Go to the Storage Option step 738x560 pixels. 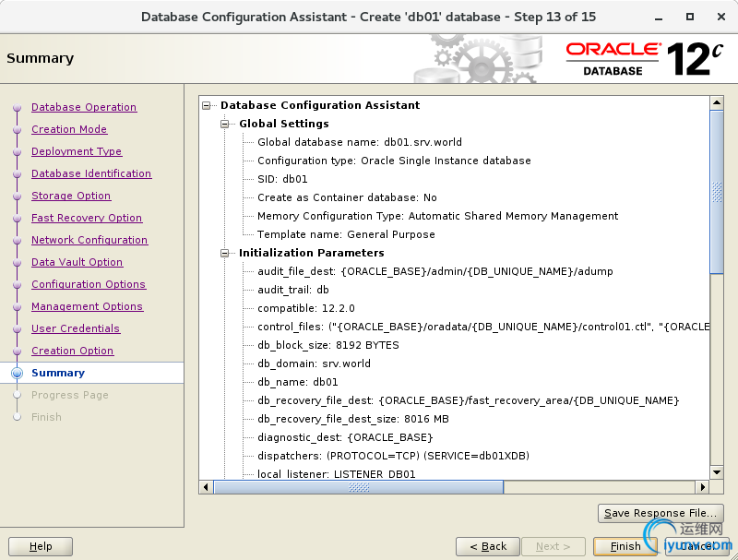tap(71, 196)
